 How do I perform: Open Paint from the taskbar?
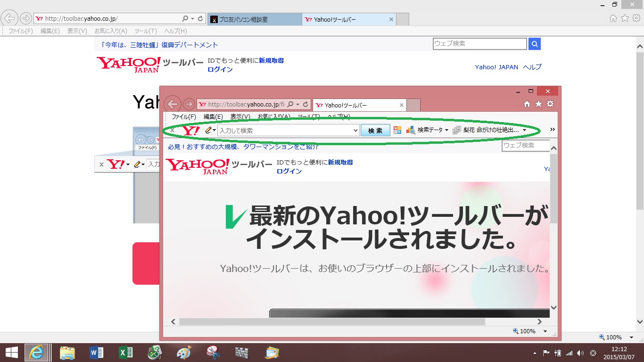(184, 352)
